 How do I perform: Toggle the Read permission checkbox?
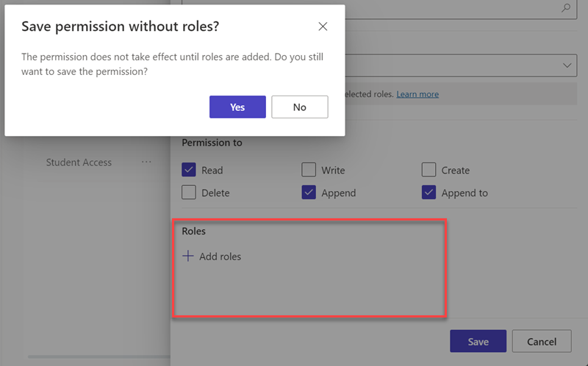[x=189, y=170]
